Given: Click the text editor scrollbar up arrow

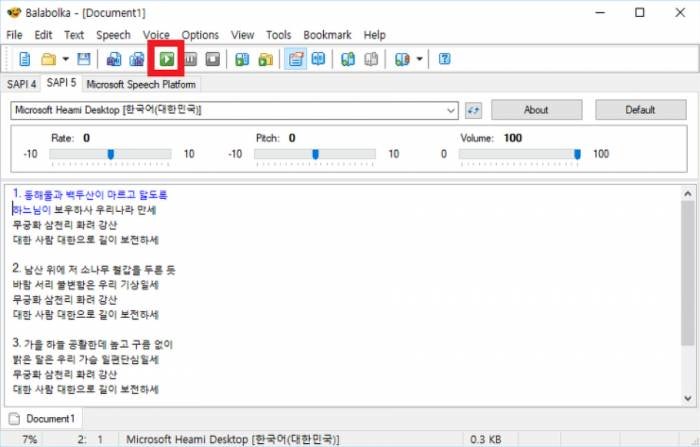Looking at the screenshot, I should (688, 194).
